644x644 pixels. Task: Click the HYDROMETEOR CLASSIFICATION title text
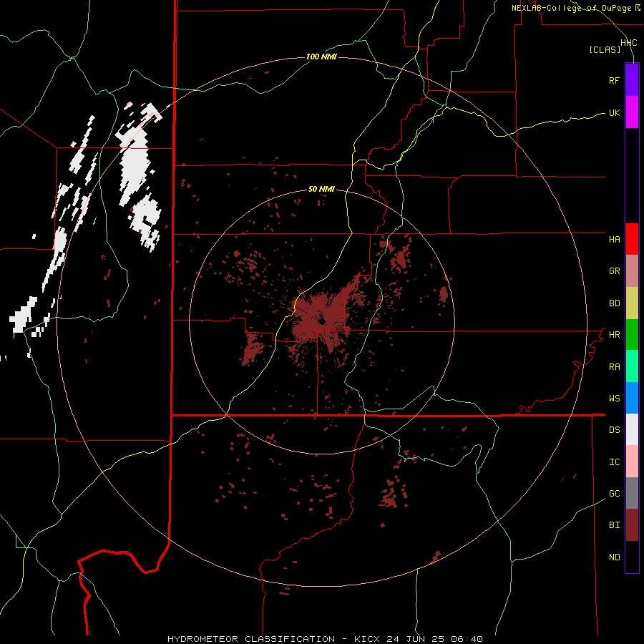251,639
